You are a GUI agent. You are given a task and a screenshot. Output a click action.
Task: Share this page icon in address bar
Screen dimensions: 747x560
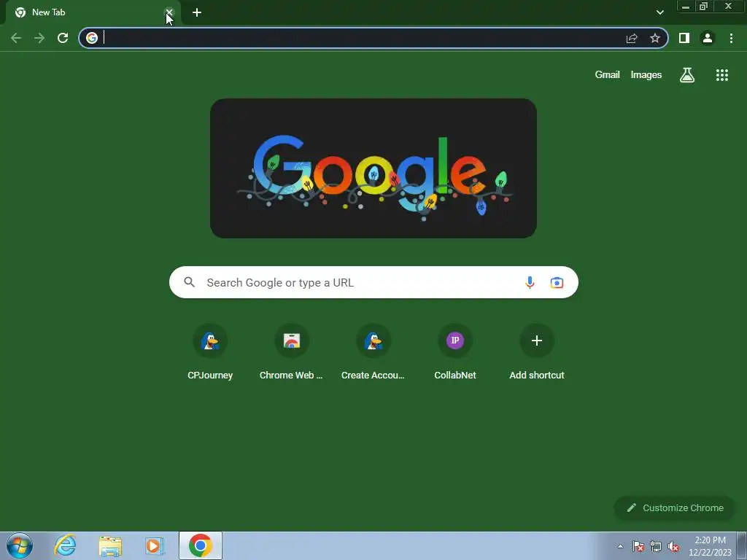(632, 38)
